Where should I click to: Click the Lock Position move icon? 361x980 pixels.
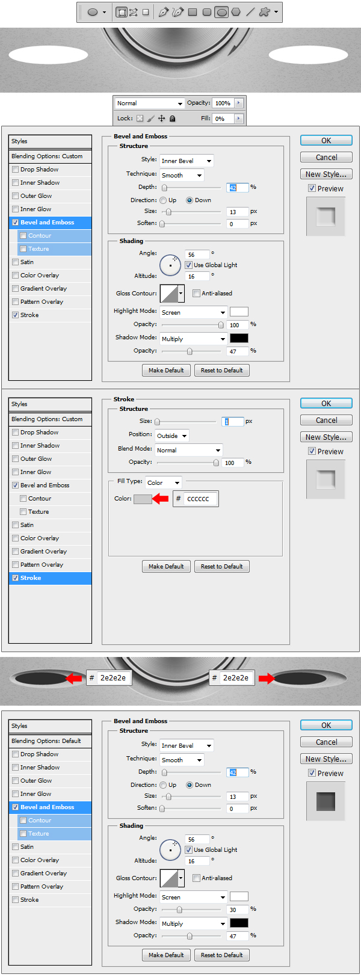coord(161,119)
